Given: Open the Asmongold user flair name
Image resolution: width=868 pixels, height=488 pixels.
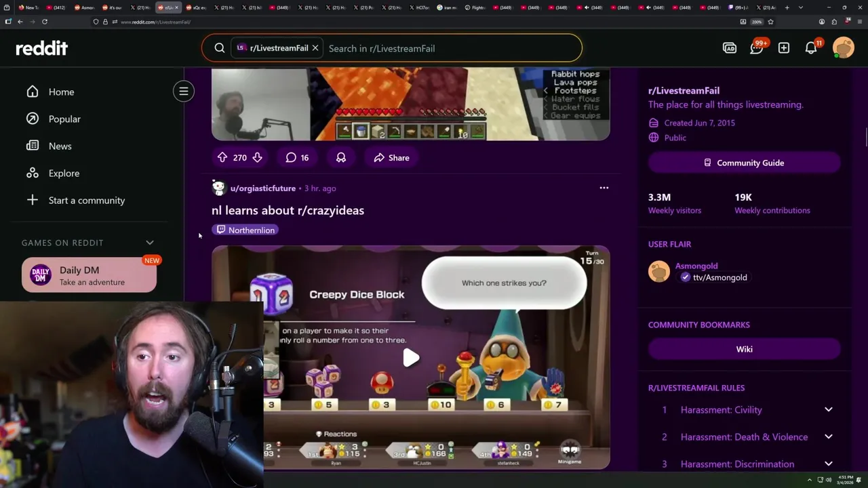Looking at the screenshot, I should [x=696, y=266].
